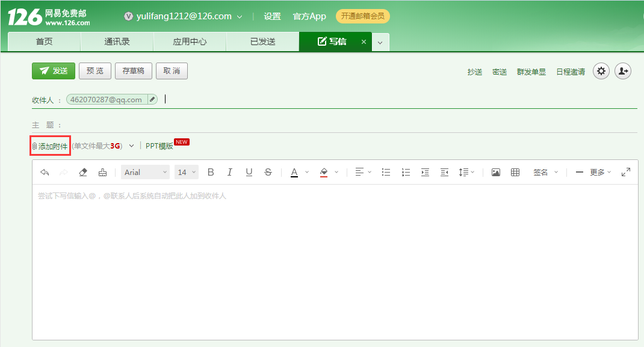Click the green 发送 send button
Image resolution: width=644 pixels, height=347 pixels.
click(54, 71)
